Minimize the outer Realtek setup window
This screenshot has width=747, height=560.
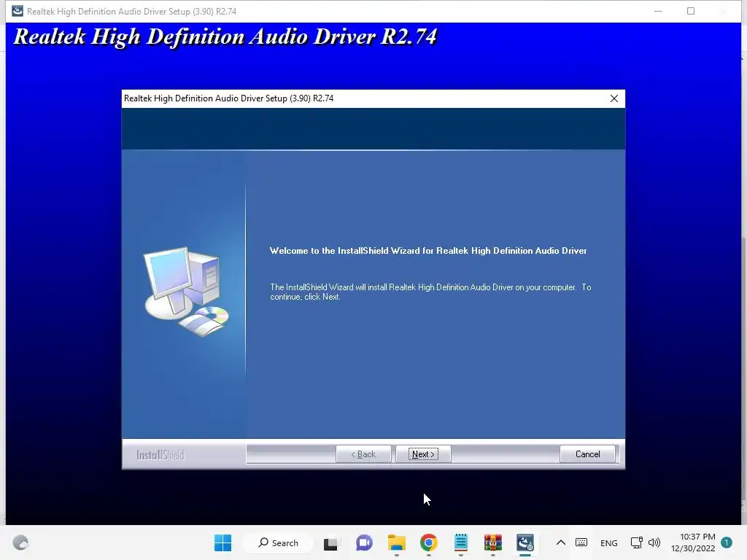[x=659, y=11]
